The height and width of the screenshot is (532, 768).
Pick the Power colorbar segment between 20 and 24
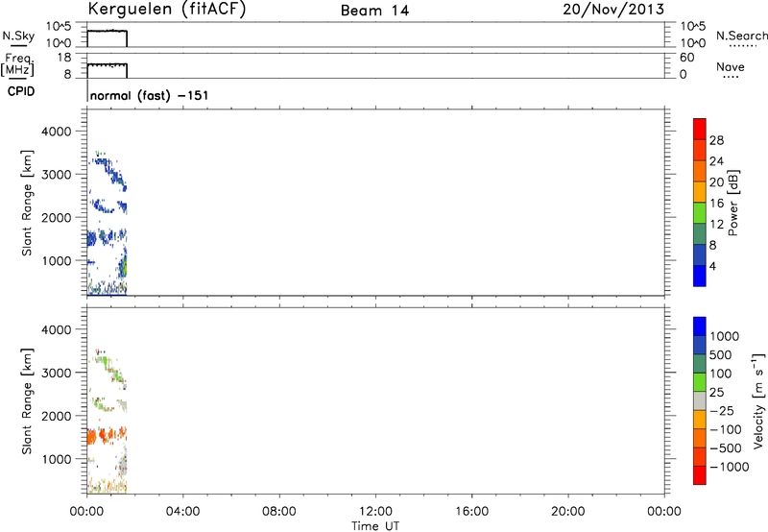point(700,172)
